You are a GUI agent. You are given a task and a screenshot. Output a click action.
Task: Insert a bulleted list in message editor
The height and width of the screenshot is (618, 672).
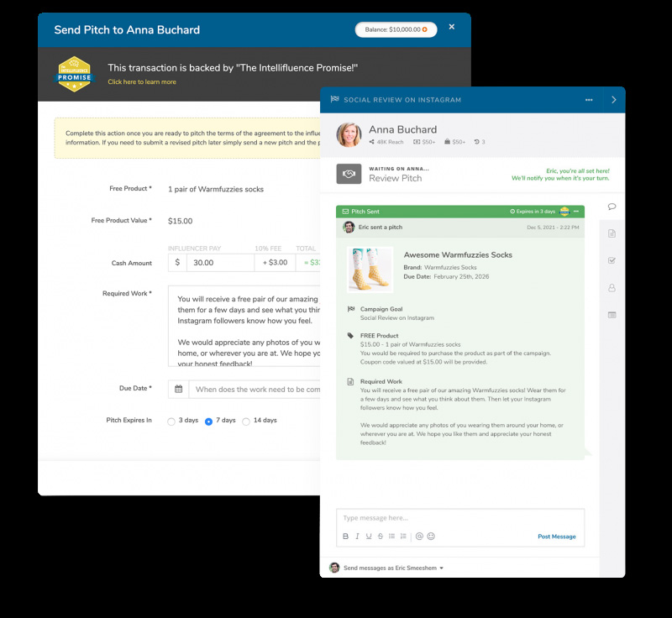tap(391, 536)
